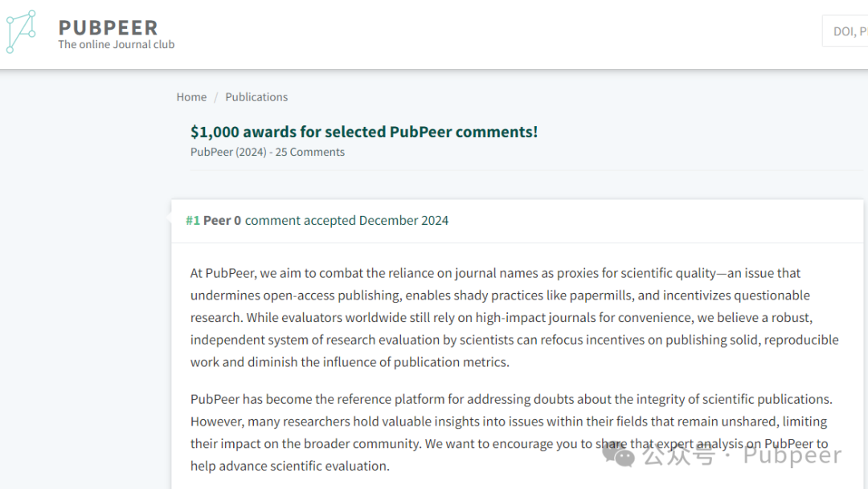Click the "Pubpeer" watermark text
Screen dimensions: 868x489
coord(792,454)
